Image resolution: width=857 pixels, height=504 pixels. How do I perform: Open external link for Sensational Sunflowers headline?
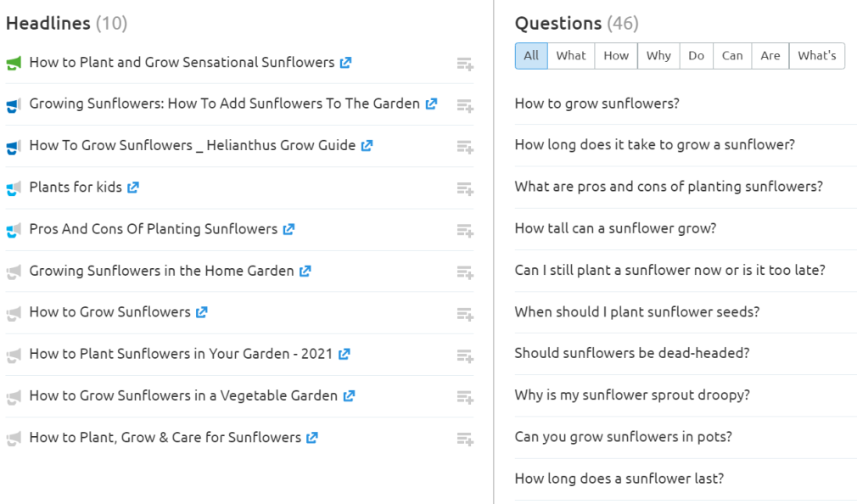345,63
